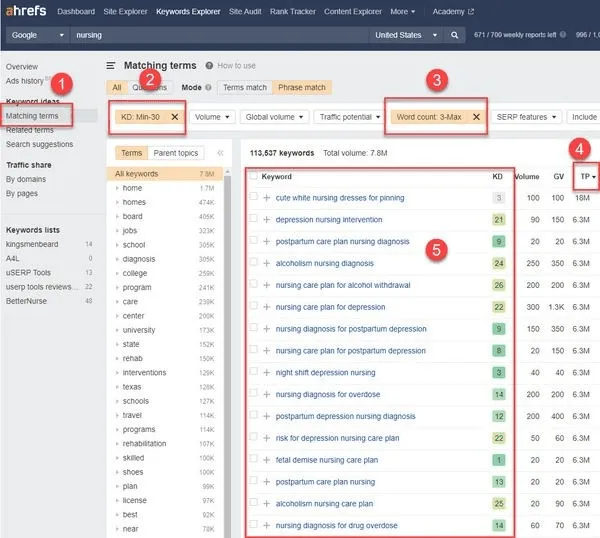Open Academy external link
The width and height of the screenshot is (600, 538).
pyautogui.click(x=453, y=11)
